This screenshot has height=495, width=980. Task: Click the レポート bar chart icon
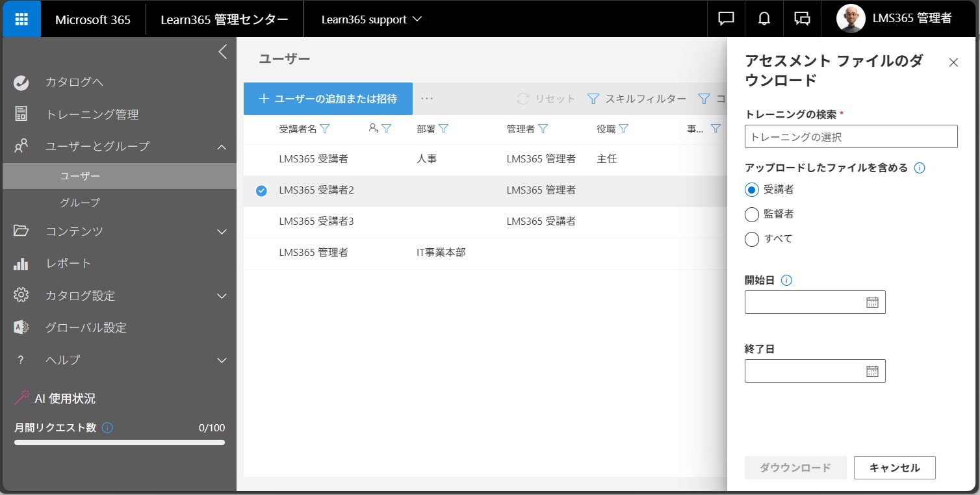(21, 263)
